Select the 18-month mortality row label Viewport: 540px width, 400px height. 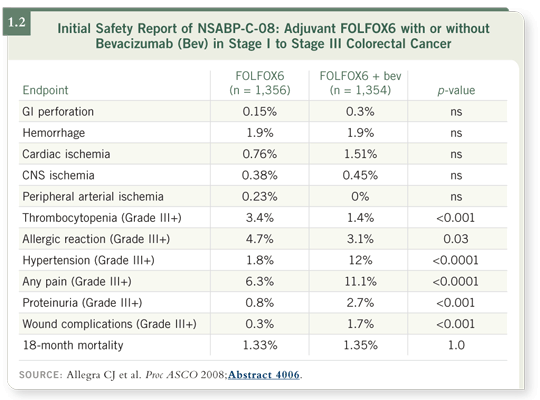(73, 345)
